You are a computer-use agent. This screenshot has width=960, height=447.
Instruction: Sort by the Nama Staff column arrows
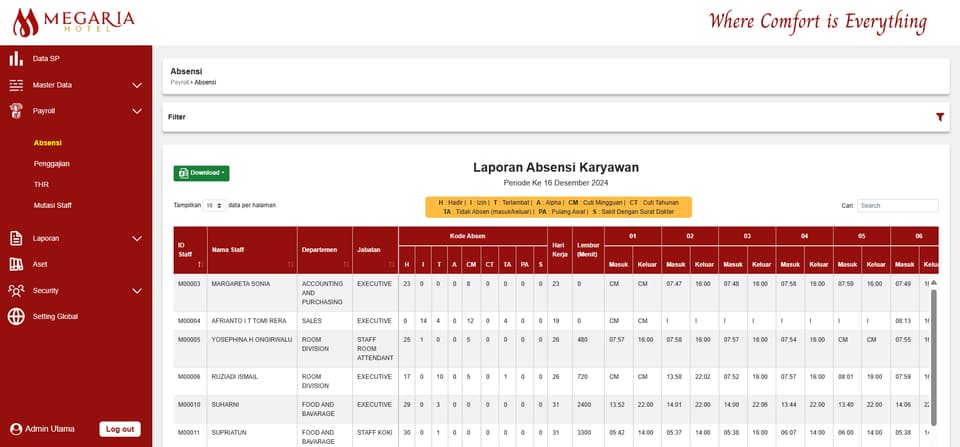pos(290,264)
